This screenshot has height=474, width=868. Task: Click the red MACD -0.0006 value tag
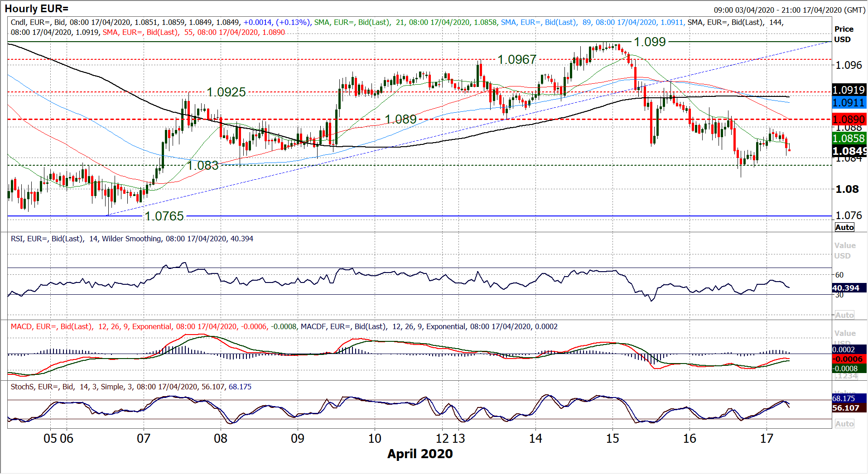(849, 359)
